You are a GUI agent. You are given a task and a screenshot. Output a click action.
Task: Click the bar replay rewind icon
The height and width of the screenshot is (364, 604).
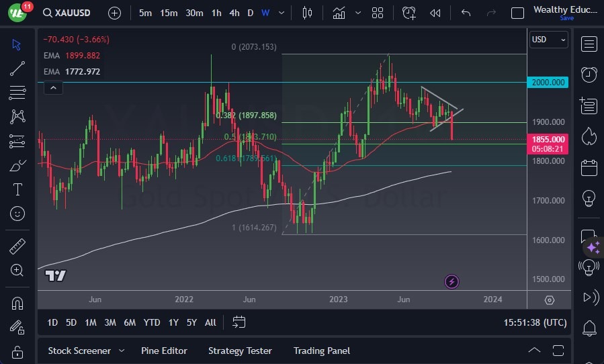coord(435,13)
